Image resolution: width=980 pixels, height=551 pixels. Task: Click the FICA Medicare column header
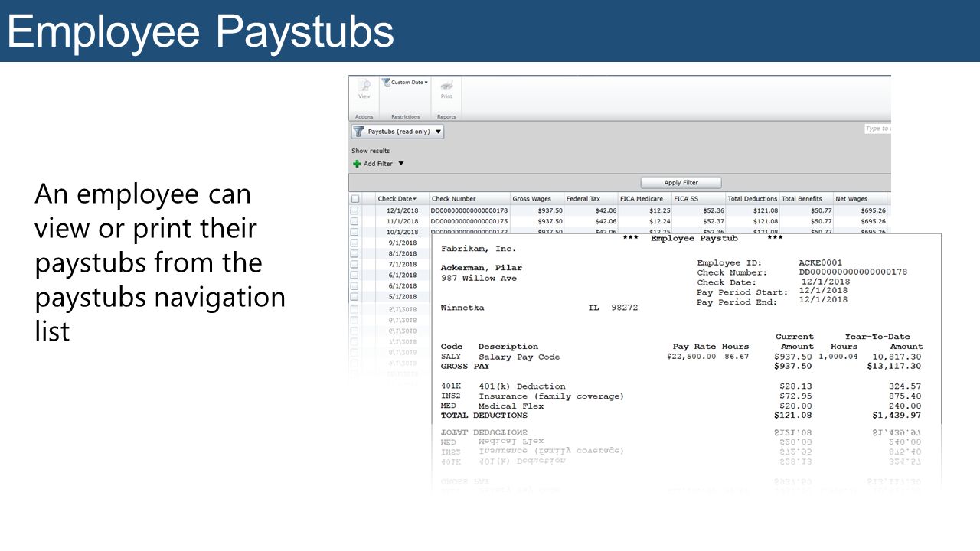click(x=644, y=199)
